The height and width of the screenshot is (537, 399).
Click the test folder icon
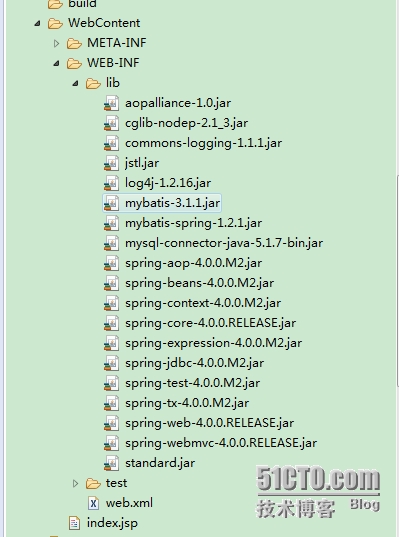(93, 483)
